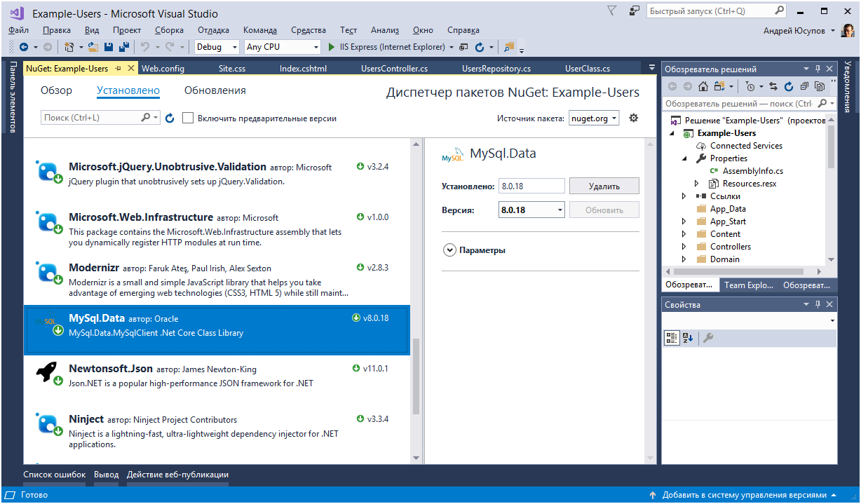Open the Андрей Юсупов account menu
The image size is (861, 504).
[799, 31]
